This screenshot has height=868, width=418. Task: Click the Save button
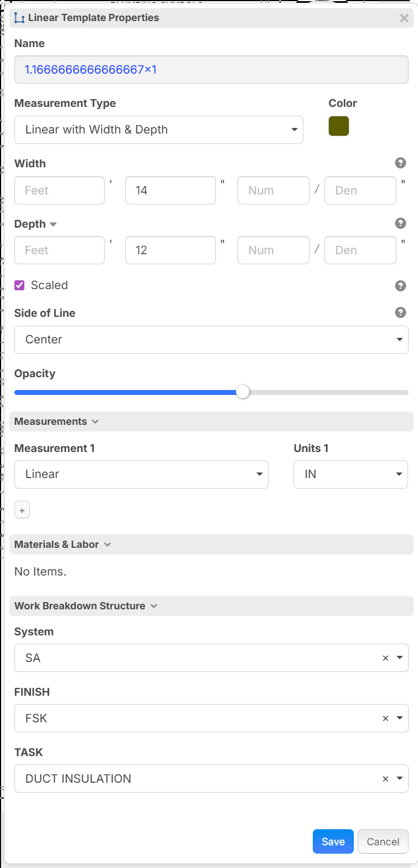(333, 841)
